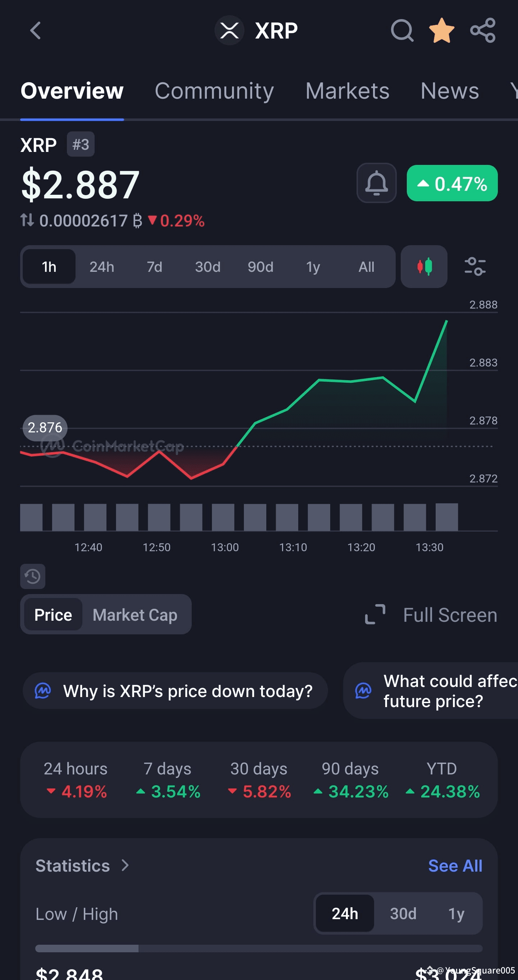
Task: Choose 24h Low / High range
Action: pyautogui.click(x=345, y=913)
